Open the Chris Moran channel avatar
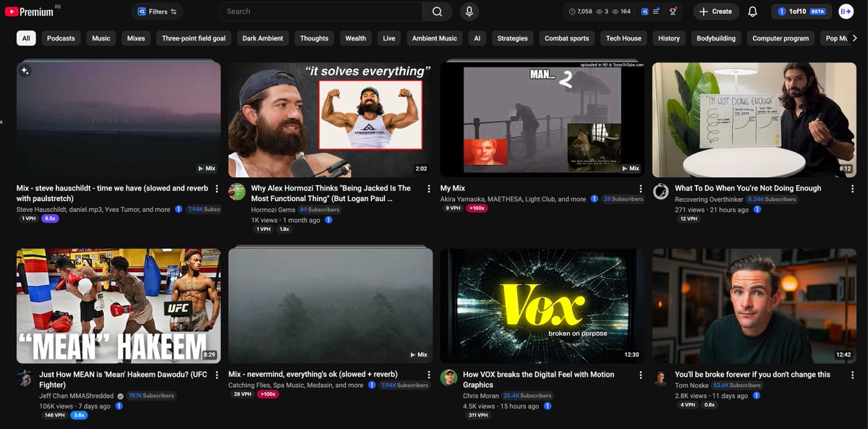868x429 pixels. (449, 378)
